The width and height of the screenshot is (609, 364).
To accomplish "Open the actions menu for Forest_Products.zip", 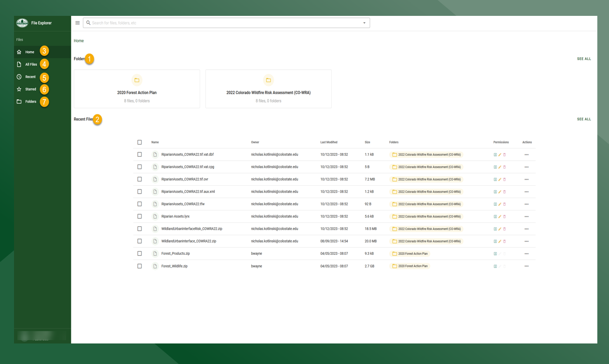I will [x=527, y=253].
